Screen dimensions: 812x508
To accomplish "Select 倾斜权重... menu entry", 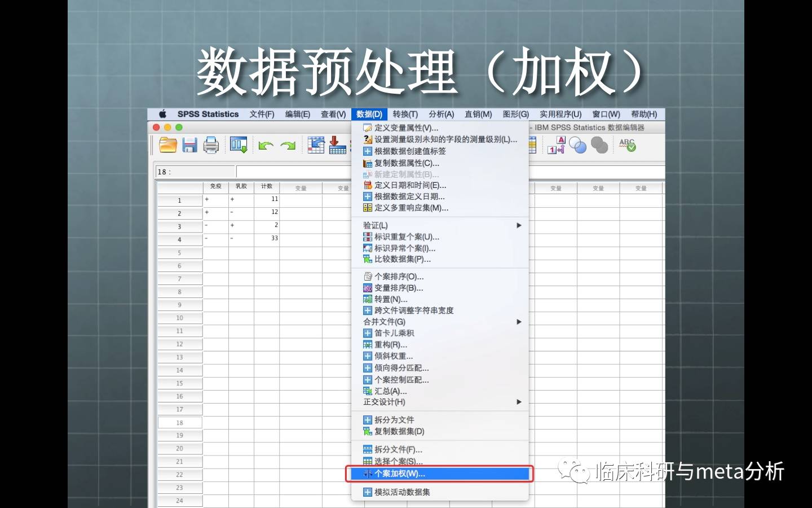I will [440, 356].
